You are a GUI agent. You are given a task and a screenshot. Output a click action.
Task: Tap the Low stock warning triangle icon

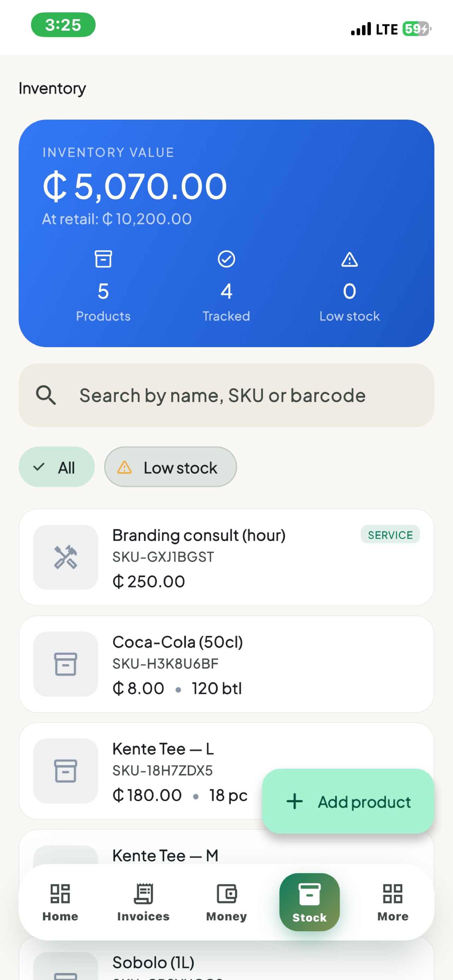[x=350, y=259]
